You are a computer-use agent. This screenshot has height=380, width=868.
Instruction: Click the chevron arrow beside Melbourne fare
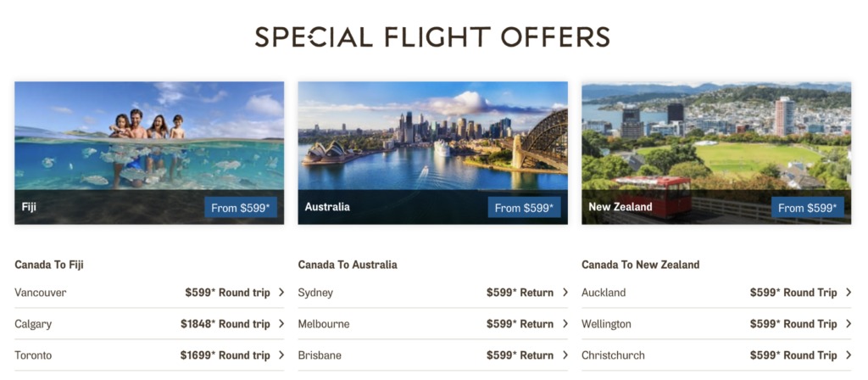coord(565,323)
